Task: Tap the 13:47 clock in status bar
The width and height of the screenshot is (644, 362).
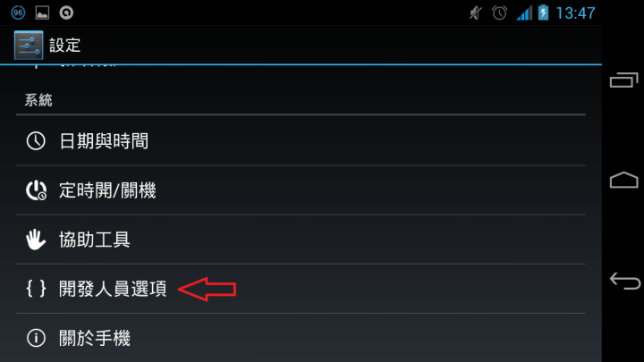Action: [x=575, y=13]
